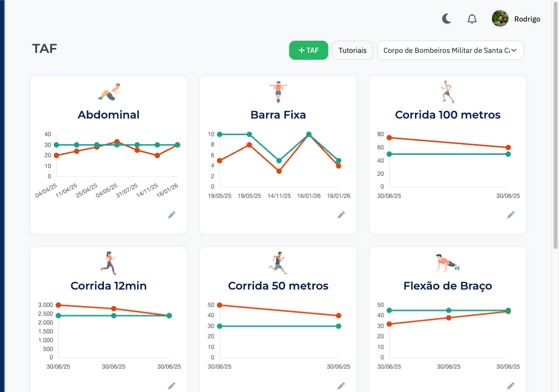Toggle dark mode with the moon icon
559x392 pixels.
click(447, 19)
